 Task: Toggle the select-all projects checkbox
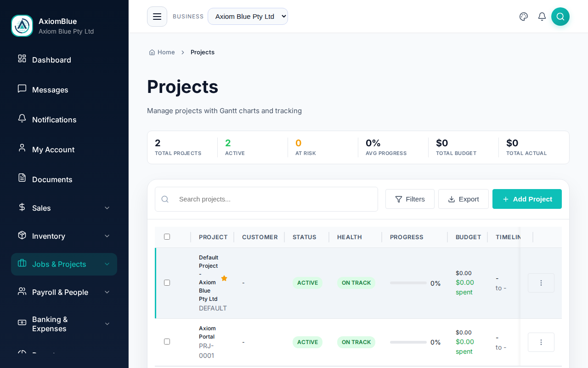coord(167,237)
